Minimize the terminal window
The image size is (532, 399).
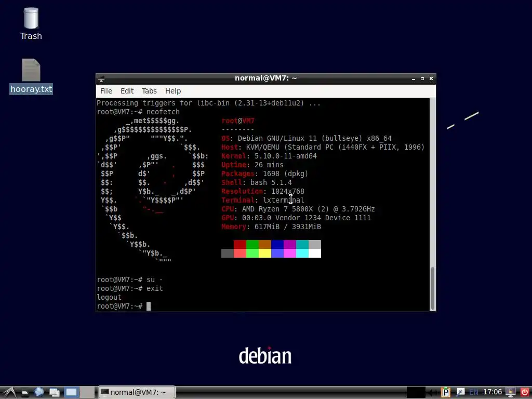[x=413, y=79]
